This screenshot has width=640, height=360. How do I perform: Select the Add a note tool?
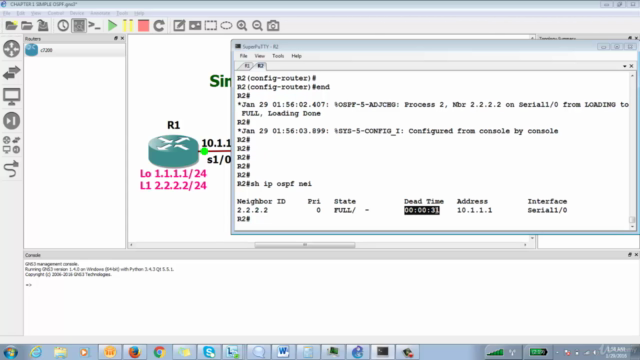179,26
